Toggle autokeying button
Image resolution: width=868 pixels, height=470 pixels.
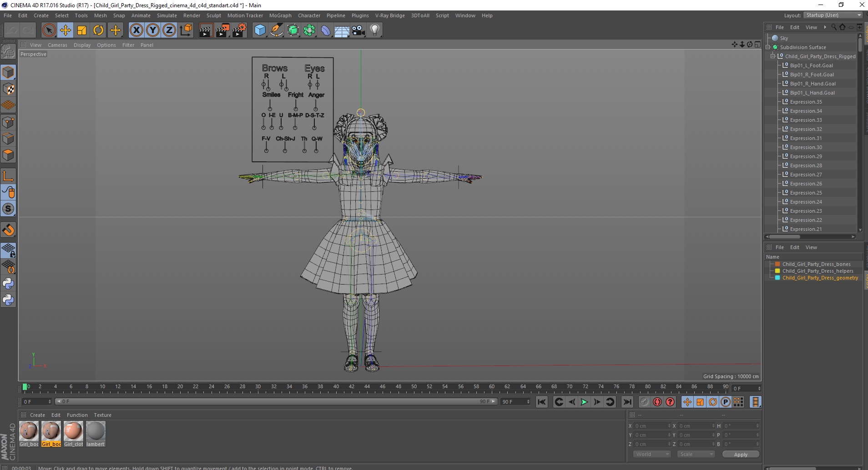tap(657, 402)
